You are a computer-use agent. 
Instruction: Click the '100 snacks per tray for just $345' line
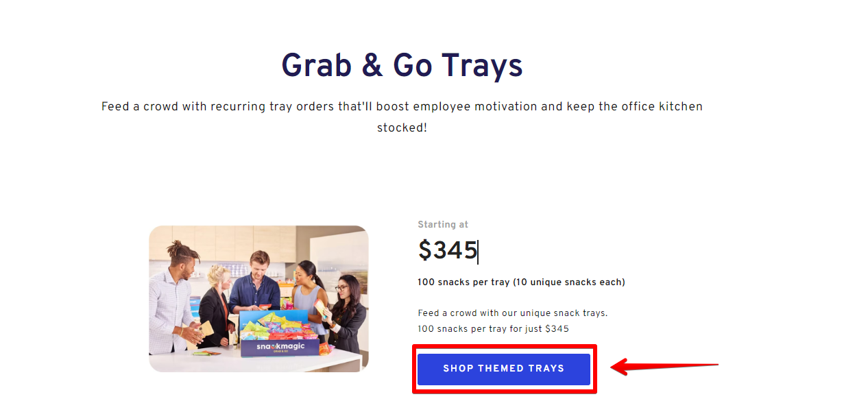pyautogui.click(x=493, y=329)
